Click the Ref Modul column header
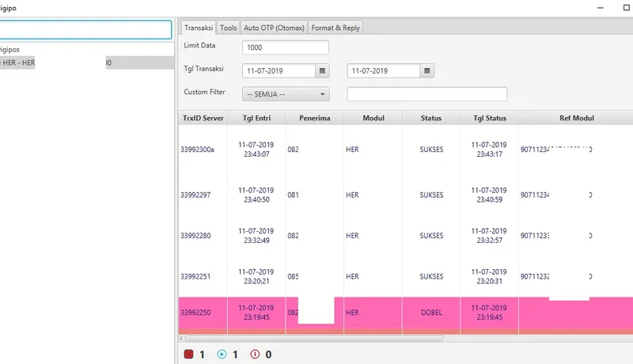633x364 pixels. click(x=576, y=118)
